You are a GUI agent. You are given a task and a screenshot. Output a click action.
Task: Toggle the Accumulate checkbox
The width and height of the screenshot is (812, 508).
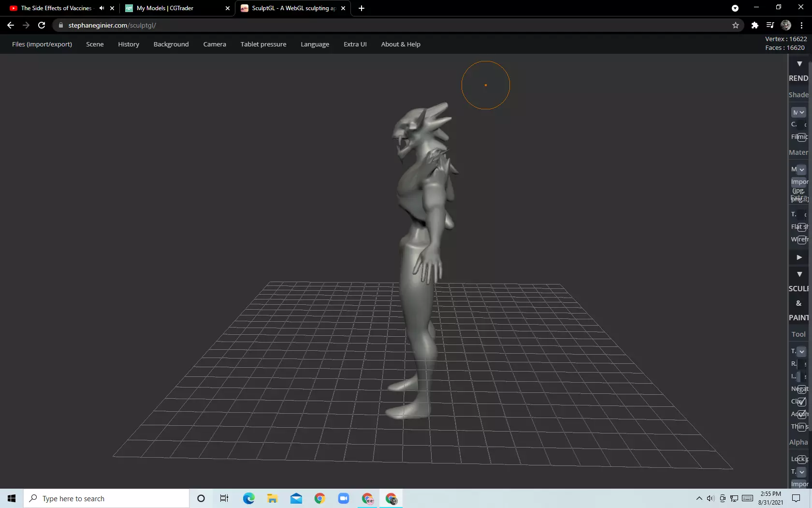pyautogui.click(x=802, y=414)
